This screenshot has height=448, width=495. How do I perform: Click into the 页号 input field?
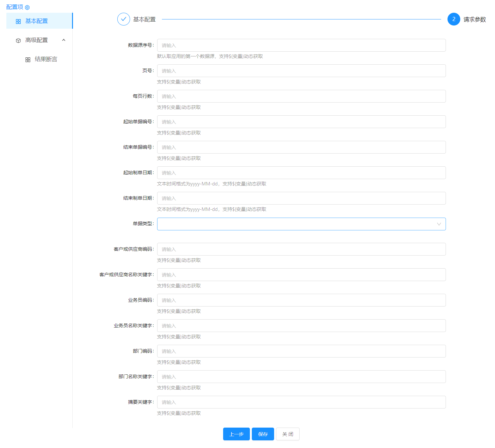(301, 71)
